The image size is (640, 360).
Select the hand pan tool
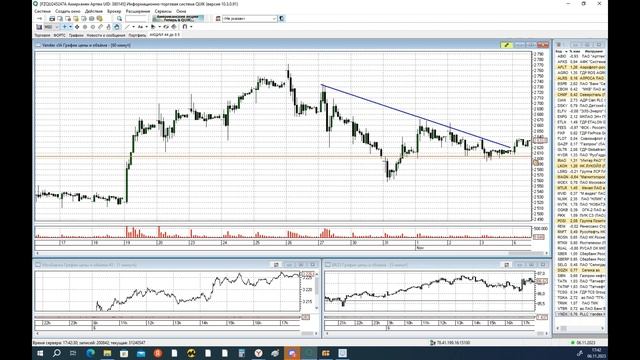[116, 27]
